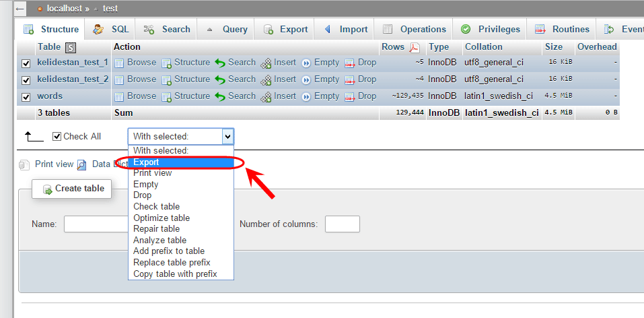Click the Structure icon for kelidestan_test_2

point(166,79)
